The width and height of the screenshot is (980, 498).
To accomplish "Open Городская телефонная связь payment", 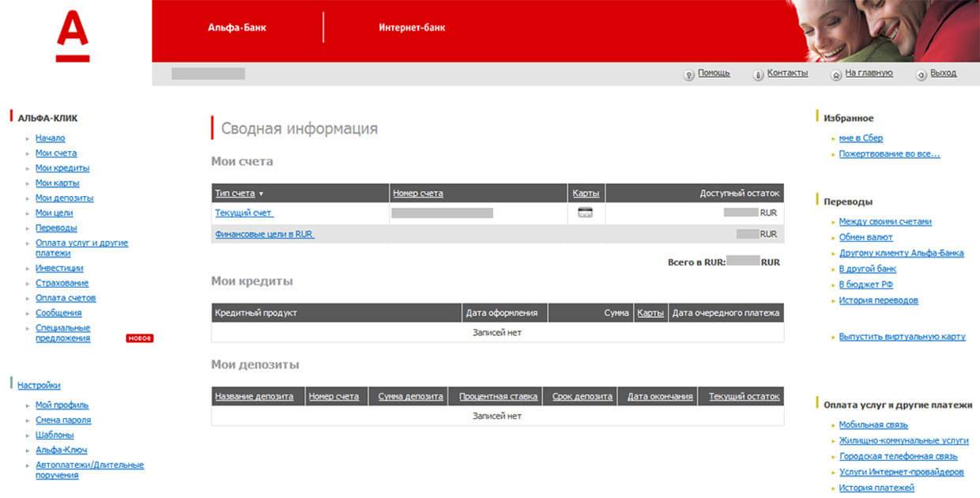I will coord(899,456).
